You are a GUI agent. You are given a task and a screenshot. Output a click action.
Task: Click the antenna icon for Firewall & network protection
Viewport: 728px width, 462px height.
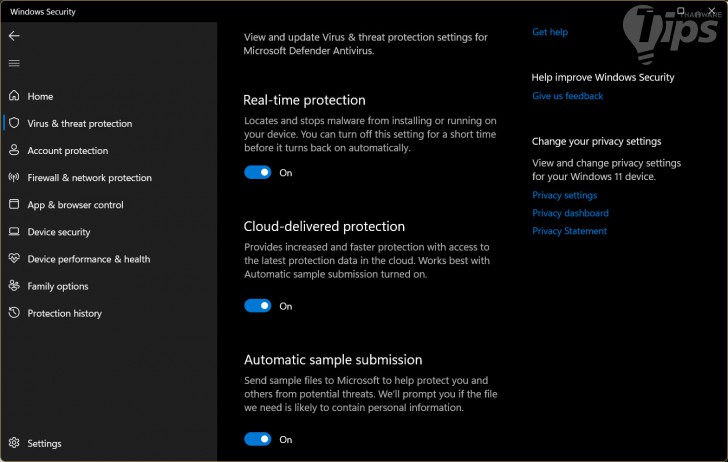[14, 177]
